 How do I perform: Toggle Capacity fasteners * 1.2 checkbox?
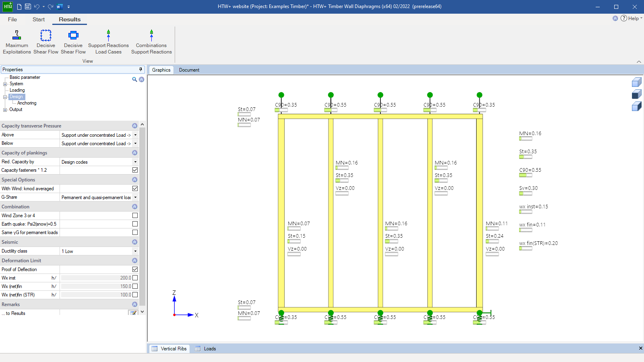tap(135, 170)
